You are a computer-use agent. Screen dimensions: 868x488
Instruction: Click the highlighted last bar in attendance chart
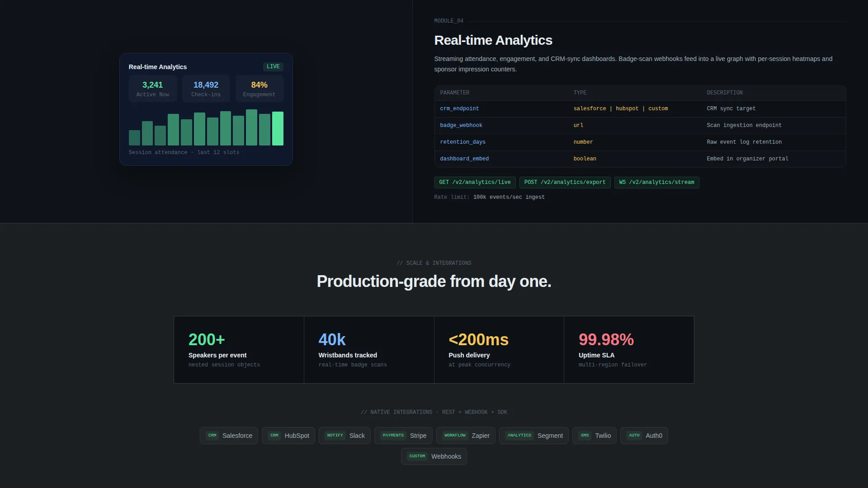tap(278, 129)
